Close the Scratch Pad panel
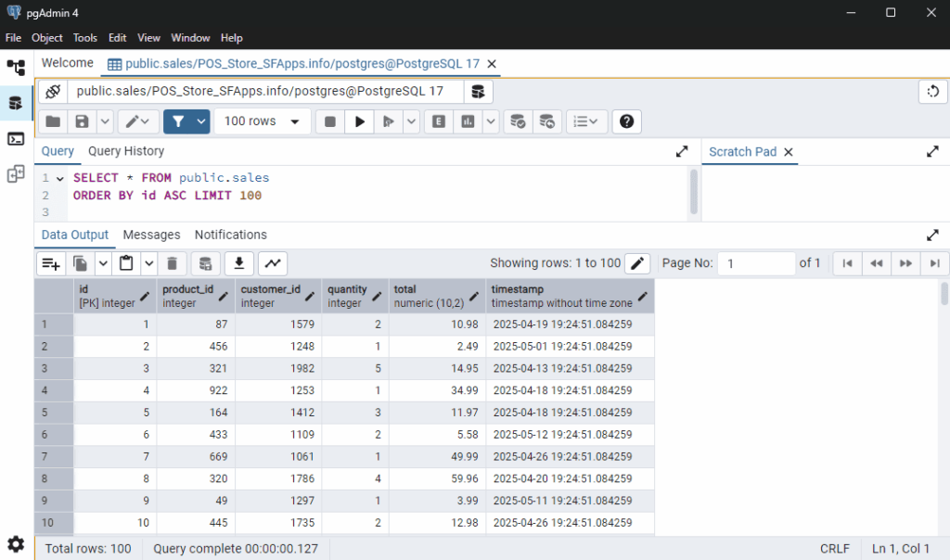The height and width of the screenshot is (560, 950). pyautogui.click(x=789, y=152)
